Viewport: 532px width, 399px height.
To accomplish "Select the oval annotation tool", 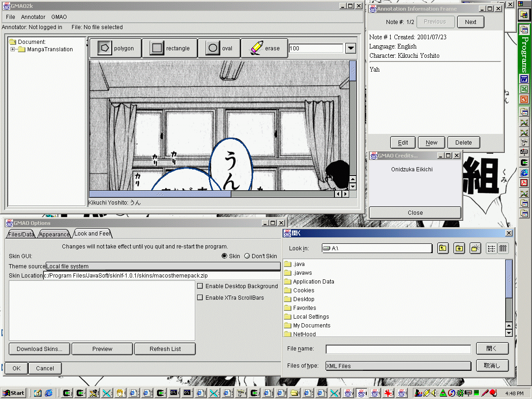I will pyautogui.click(x=219, y=48).
